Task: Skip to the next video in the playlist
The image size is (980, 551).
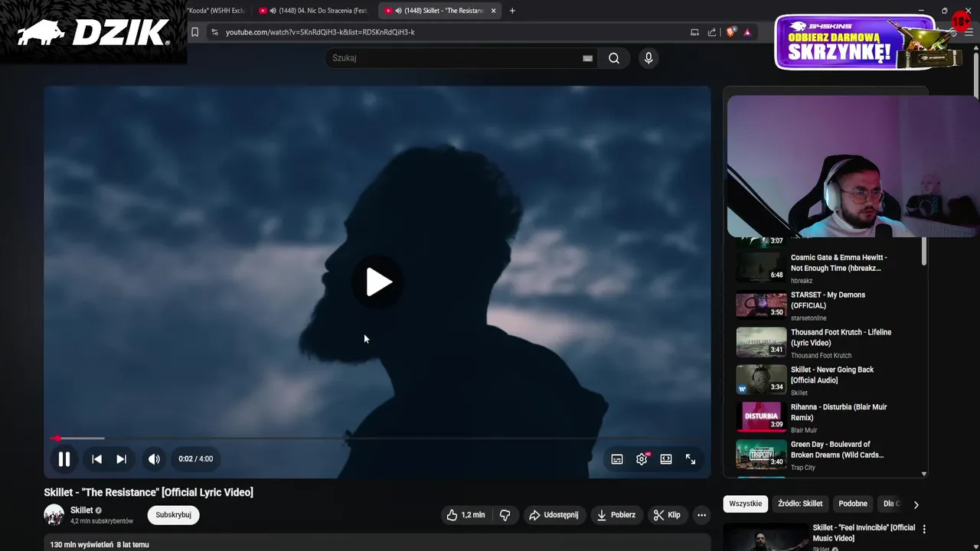Action: pos(121,459)
